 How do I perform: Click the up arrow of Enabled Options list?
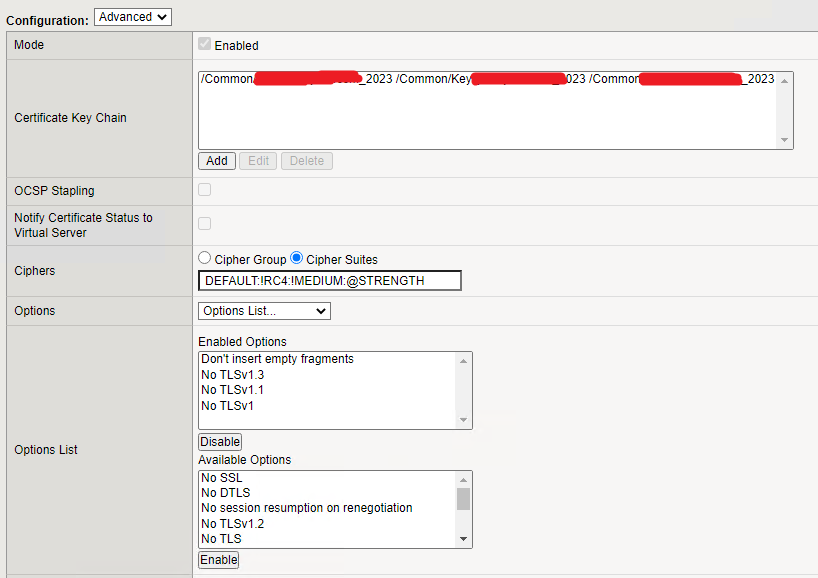[463, 361]
